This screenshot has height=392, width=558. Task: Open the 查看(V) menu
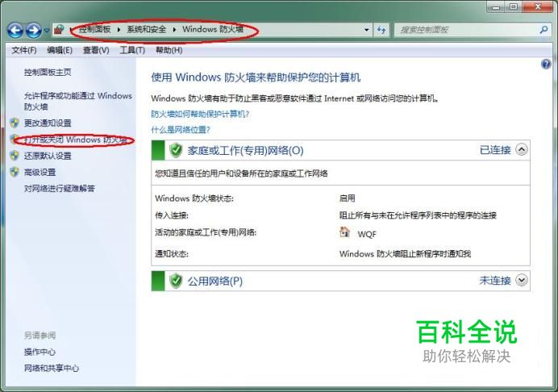(x=96, y=50)
